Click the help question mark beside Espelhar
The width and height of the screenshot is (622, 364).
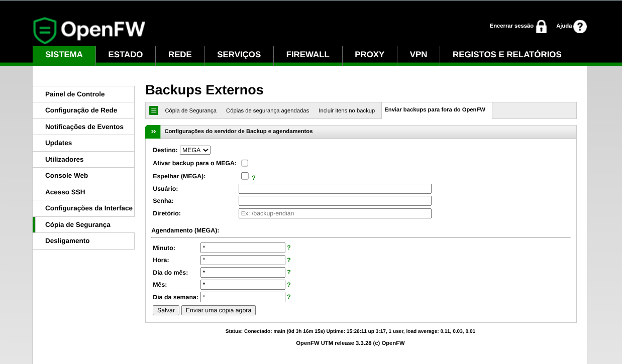[x=254, y=178]
